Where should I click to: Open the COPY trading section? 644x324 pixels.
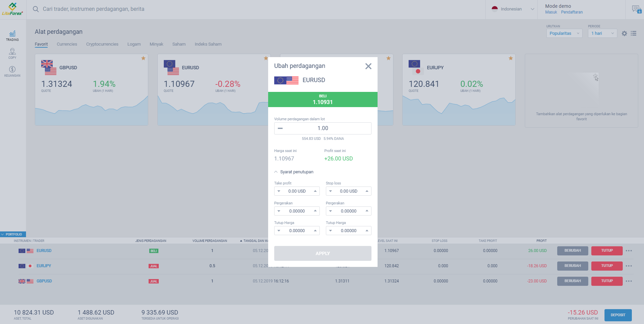[12, 53]
